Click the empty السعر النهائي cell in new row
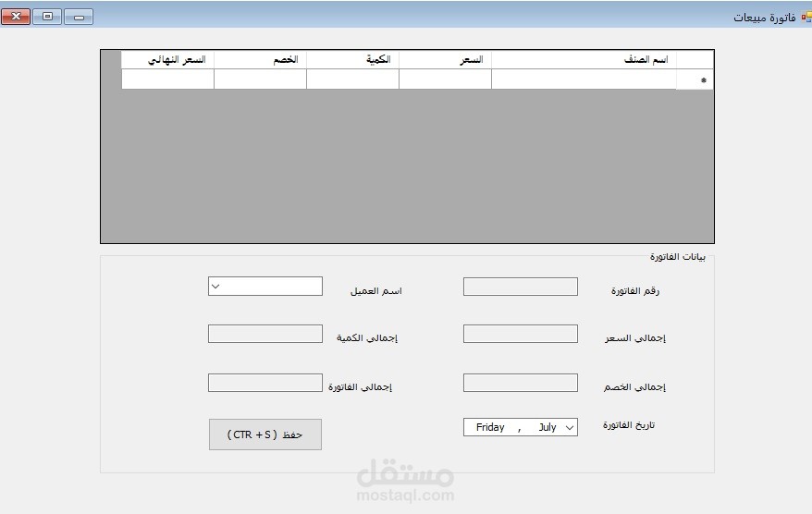The height and width of the screenshot is (514, 812). pyautogui.click(x=167, y=80)
